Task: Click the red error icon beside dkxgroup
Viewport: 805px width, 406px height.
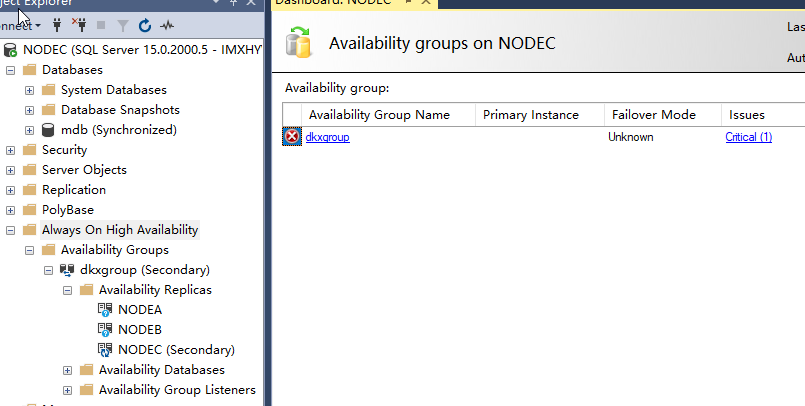Action: click(x=292, y=137)
